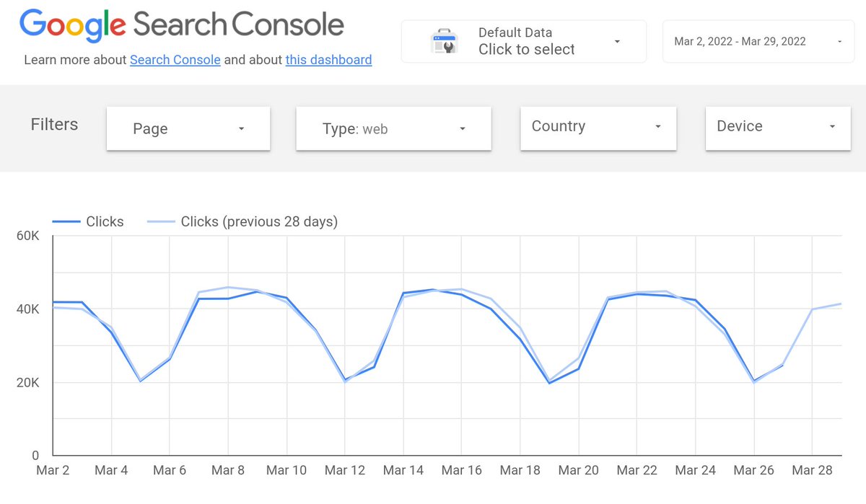Image resolution: width=866 pixels, height=504 pixels.
Task: Click the Type filter dropdown arrow
Action: [462, 128]
